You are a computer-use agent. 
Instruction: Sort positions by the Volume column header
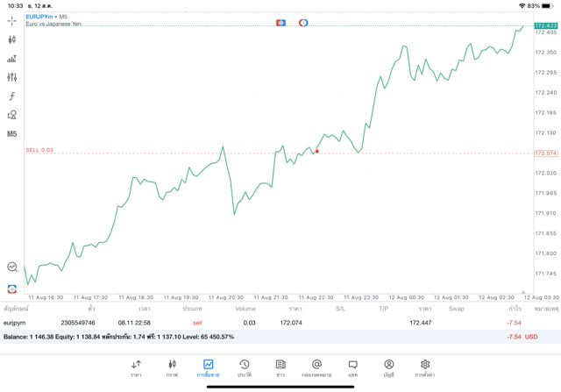pos(245,309)
